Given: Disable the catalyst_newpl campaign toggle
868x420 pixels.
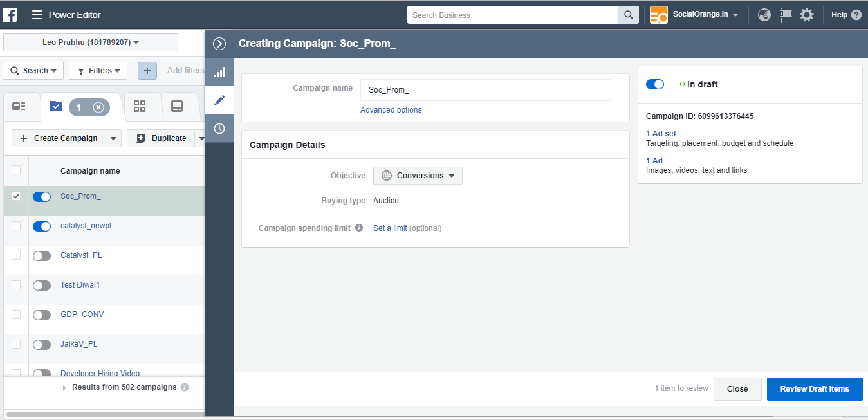Looking at the screenshot, I should (41, 226).
